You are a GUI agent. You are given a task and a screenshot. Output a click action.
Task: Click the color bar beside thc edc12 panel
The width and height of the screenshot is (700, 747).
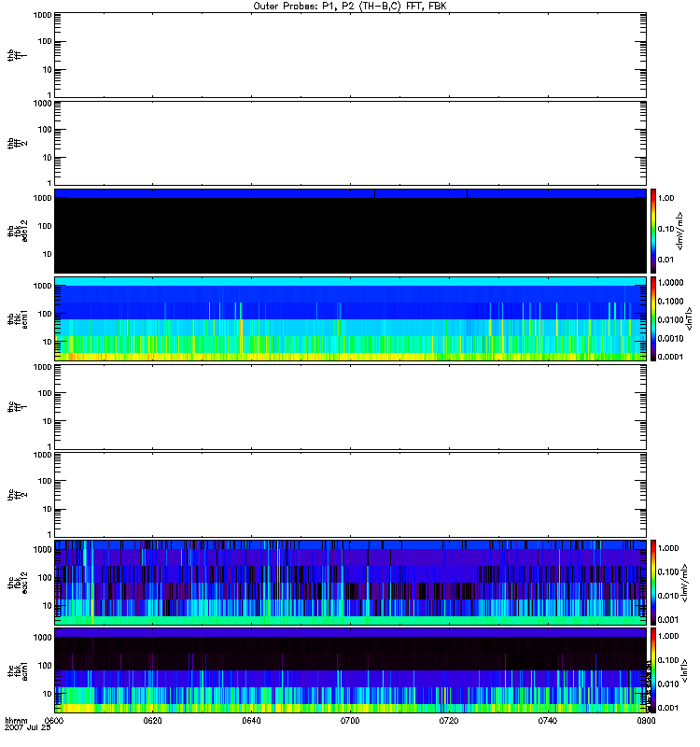pos(655,581)
